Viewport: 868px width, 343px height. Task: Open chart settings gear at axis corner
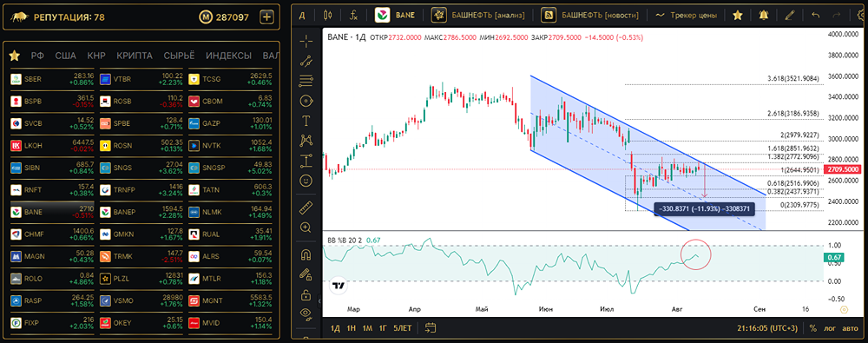tap(845, 309)
